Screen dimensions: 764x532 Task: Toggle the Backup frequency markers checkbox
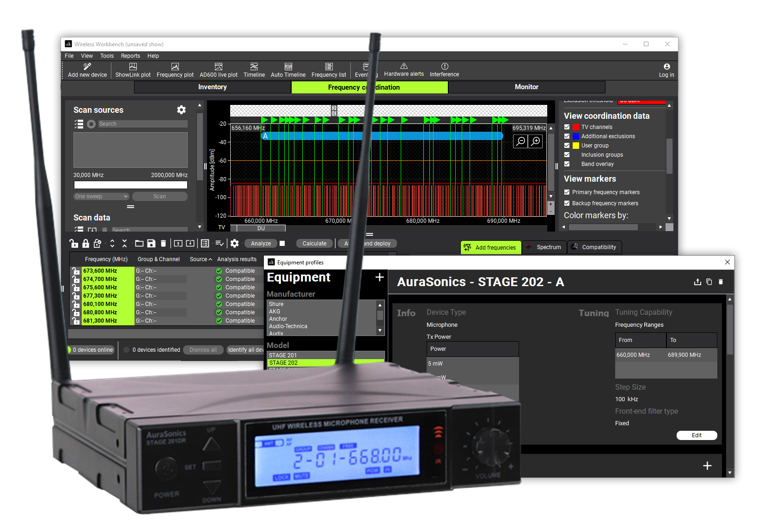567,203
